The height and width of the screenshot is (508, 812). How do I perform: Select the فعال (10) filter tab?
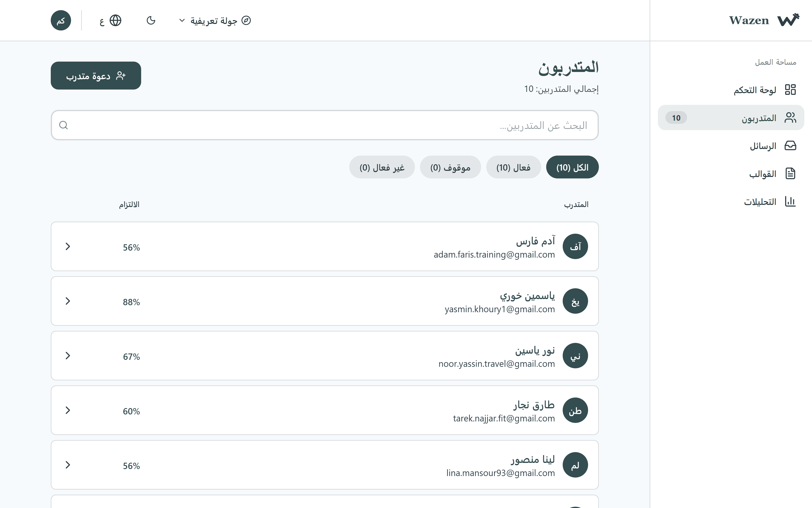pos(513,167)
